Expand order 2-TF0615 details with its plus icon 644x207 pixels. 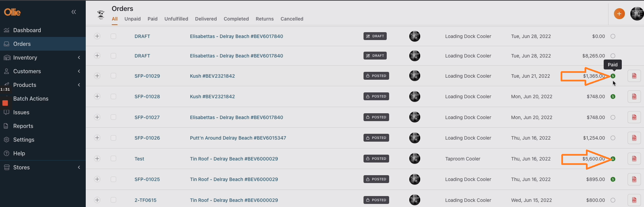(x=97, y=200)
